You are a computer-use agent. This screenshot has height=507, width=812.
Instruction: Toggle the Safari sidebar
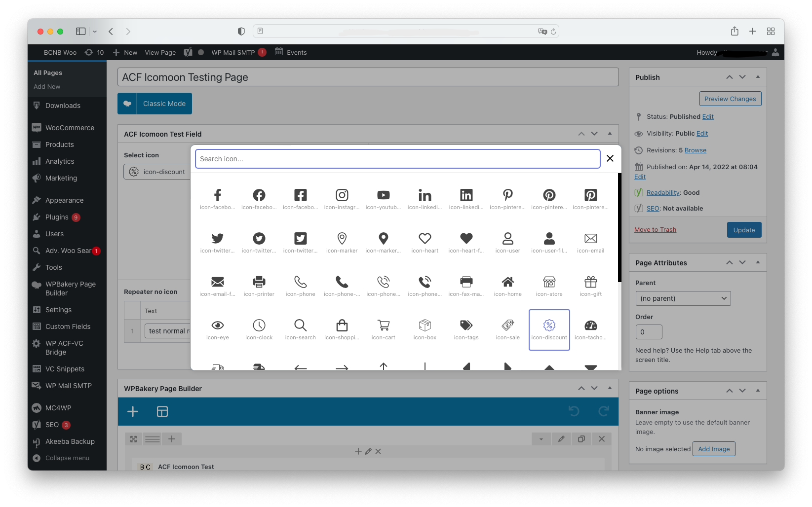click(80, 32)
